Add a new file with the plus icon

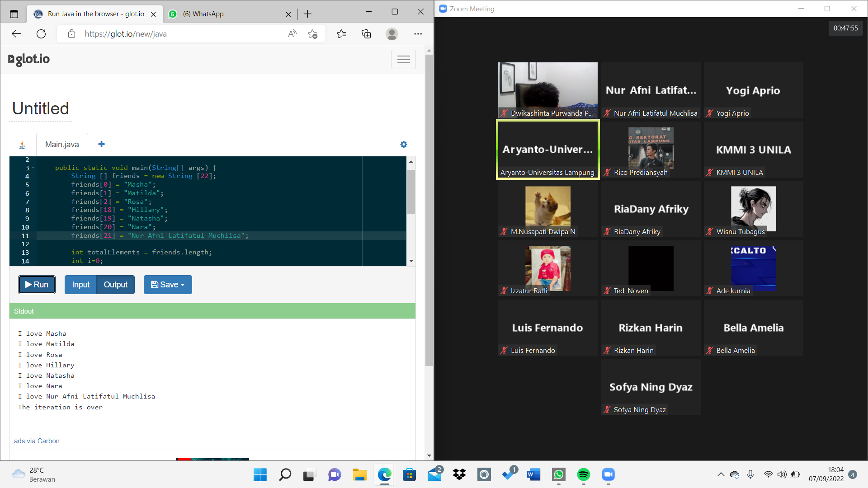point(101,144)
